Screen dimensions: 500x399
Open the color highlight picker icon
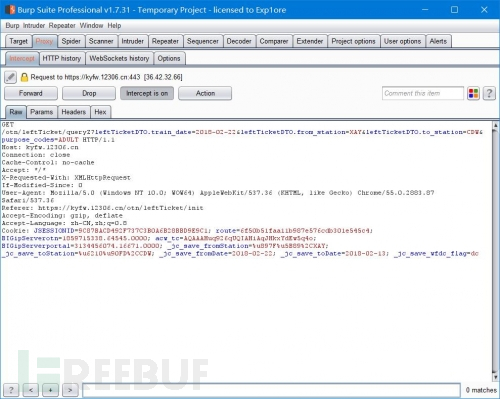click(x=473, y=93)
